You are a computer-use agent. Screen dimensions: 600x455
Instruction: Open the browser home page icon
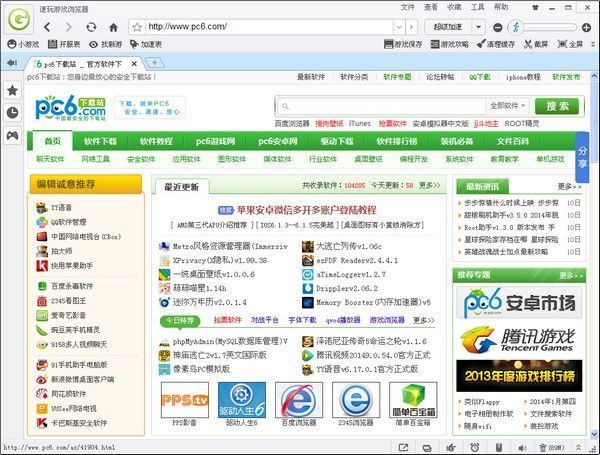point(114,27)
